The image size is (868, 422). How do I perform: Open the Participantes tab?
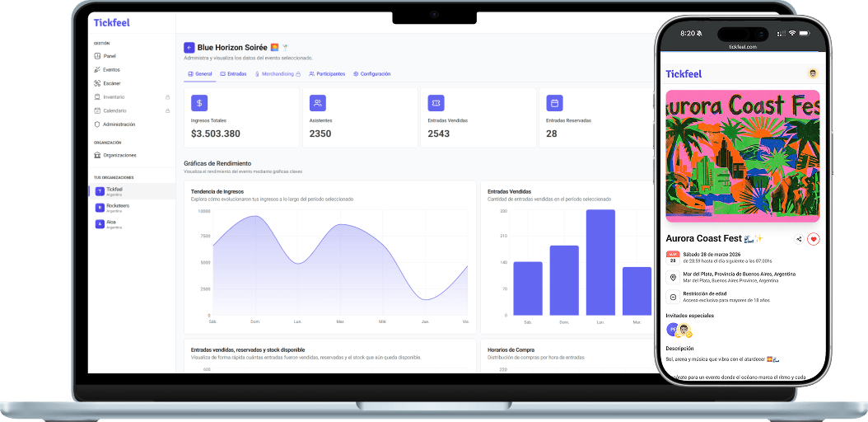pos(327,74)
